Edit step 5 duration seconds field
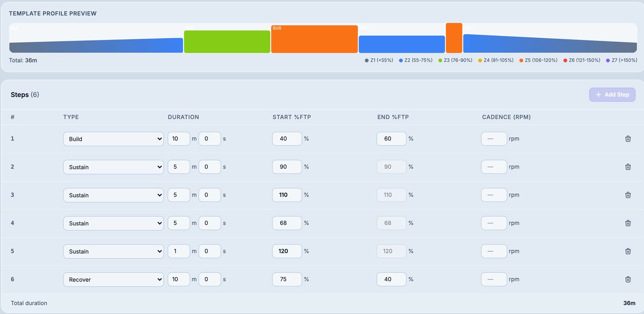This screenshot has width=644, height=314. click(x=210, y=251)
